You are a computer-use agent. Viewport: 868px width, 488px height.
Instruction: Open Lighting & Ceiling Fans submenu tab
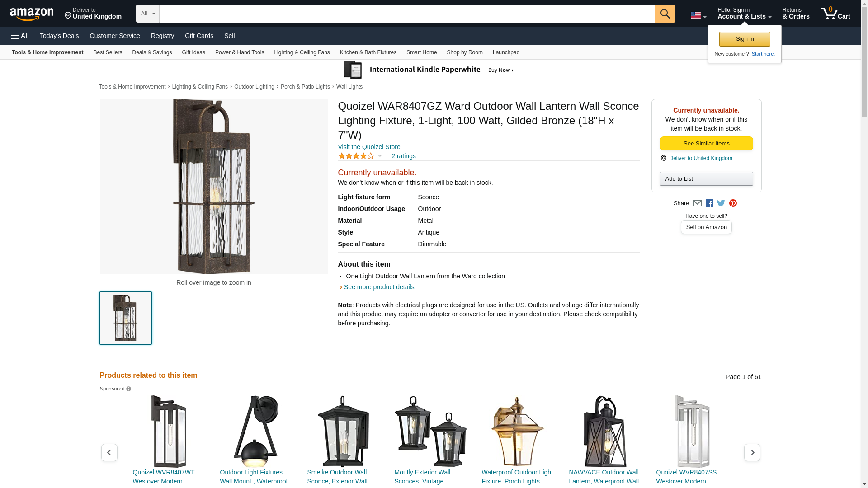pyautogui.click(x=302, y=52)
